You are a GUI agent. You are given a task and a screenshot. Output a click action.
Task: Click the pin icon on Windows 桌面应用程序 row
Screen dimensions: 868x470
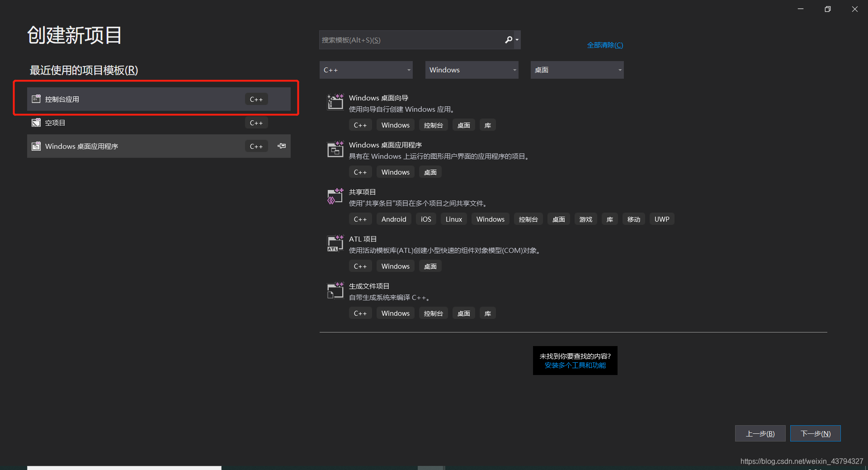point(282,146)
